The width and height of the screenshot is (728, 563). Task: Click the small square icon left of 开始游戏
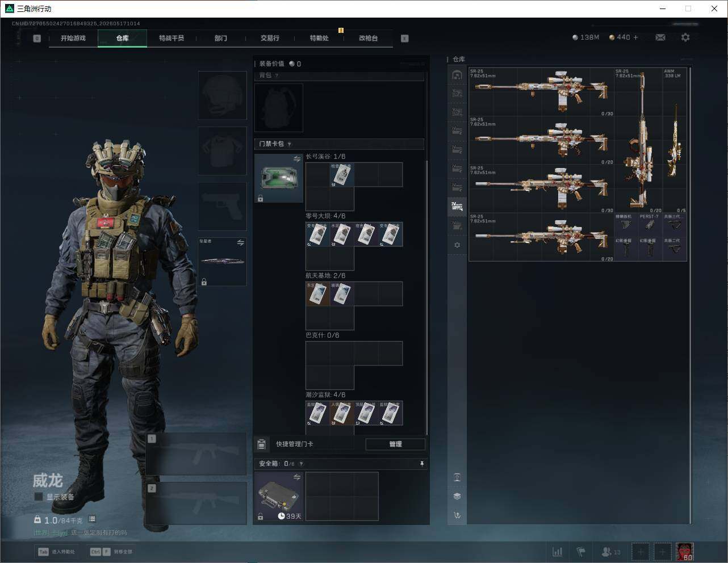(x=37, y=39)
